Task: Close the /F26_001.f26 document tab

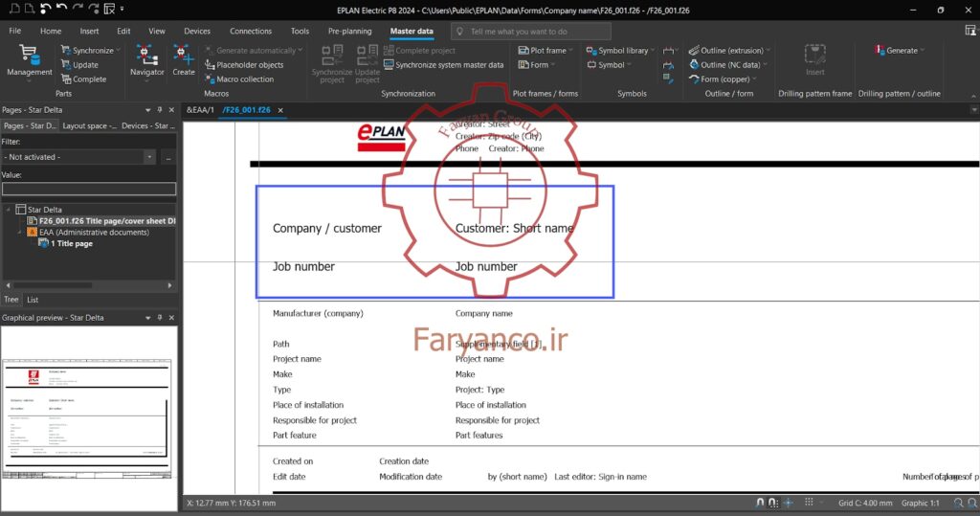Action: pyautogui.click(x=280, y=110)
